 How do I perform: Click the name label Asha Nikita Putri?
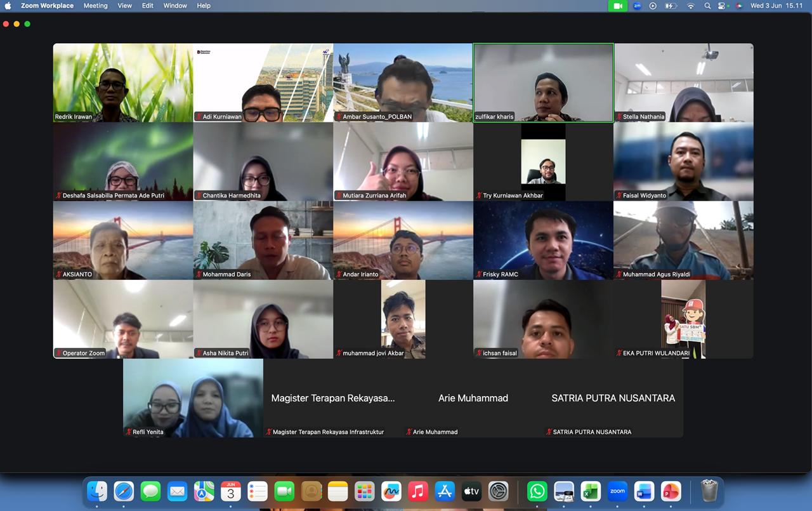[225, 353]
